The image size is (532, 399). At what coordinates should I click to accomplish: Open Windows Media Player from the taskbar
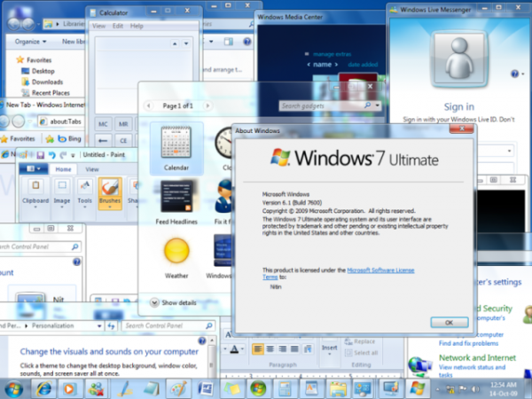69,389
